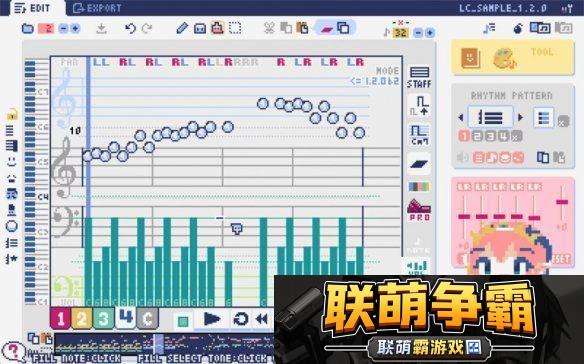Select the pencil draw tool
This screenshot has height=364, width=584.
pyautogui.click(x=182, y=28)
